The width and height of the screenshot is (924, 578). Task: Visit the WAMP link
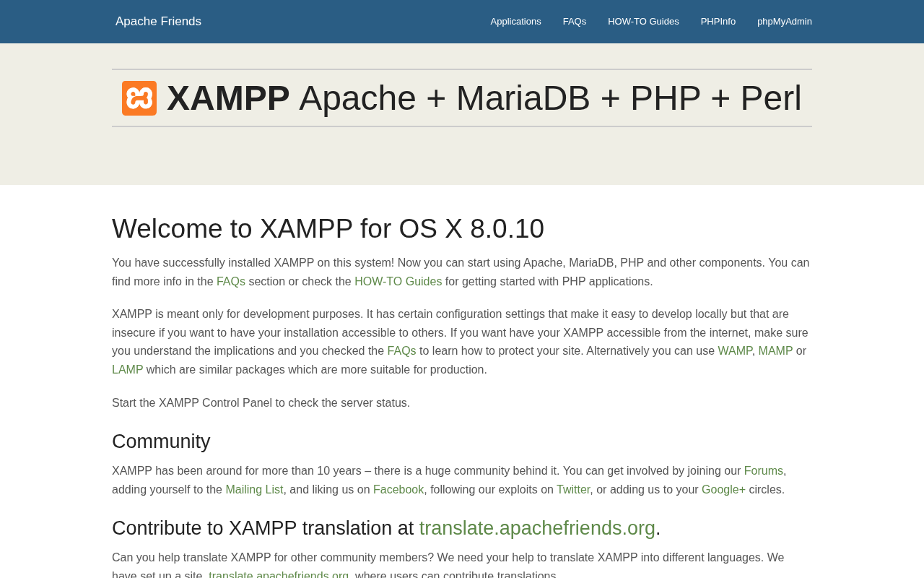735,351
